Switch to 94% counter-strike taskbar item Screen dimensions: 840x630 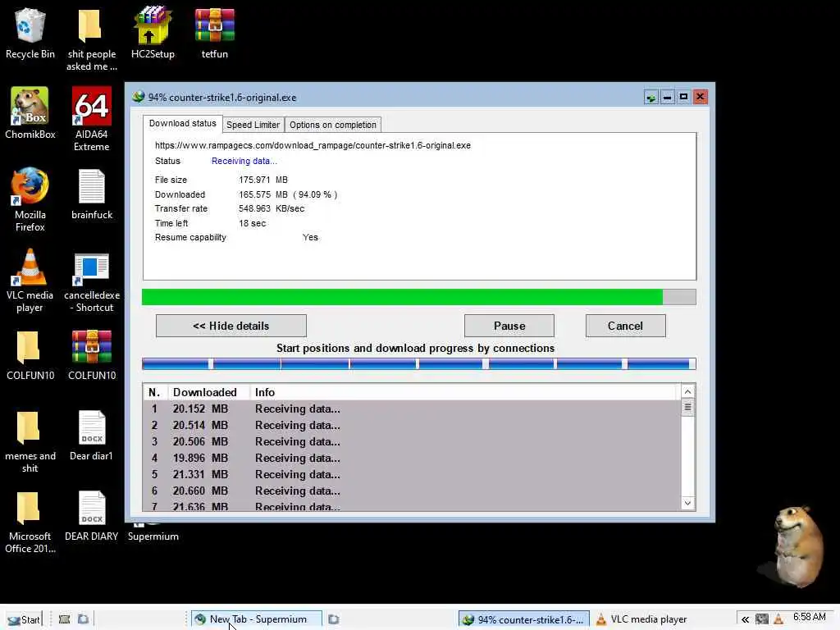(x=524, y=619)
